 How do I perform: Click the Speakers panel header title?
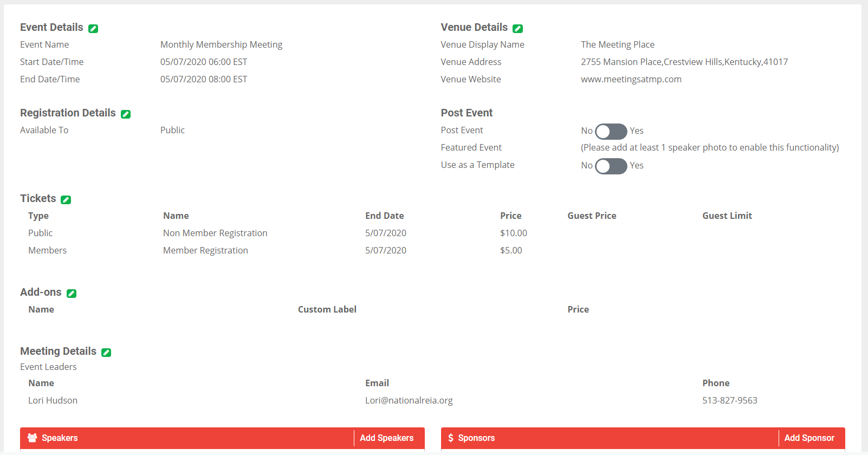click(60, 438)
